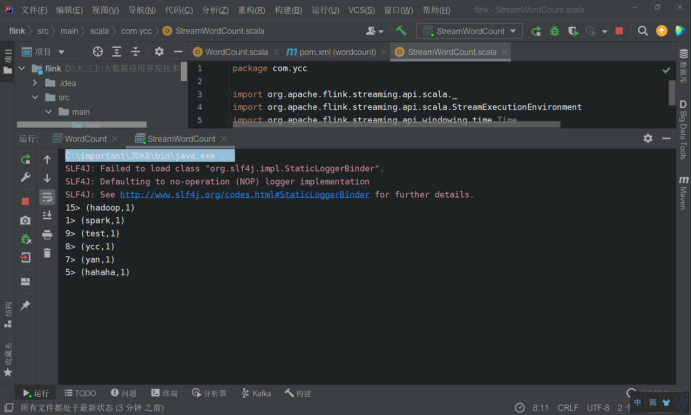
Task: Open run panel gear settings
Action: 648,138
